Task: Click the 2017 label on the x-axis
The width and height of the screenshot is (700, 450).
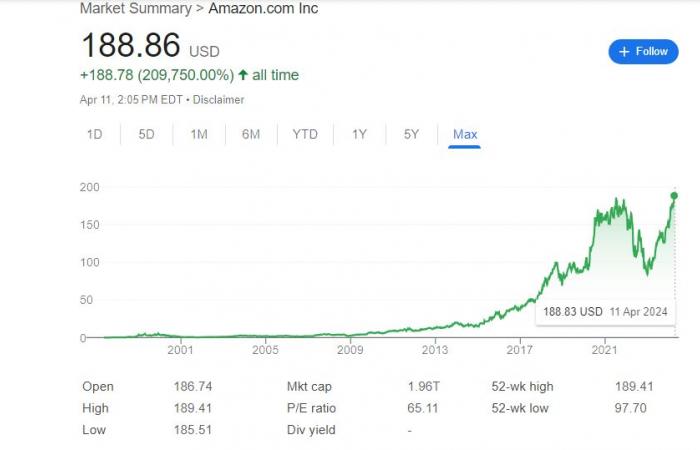Action: point(519,350)
